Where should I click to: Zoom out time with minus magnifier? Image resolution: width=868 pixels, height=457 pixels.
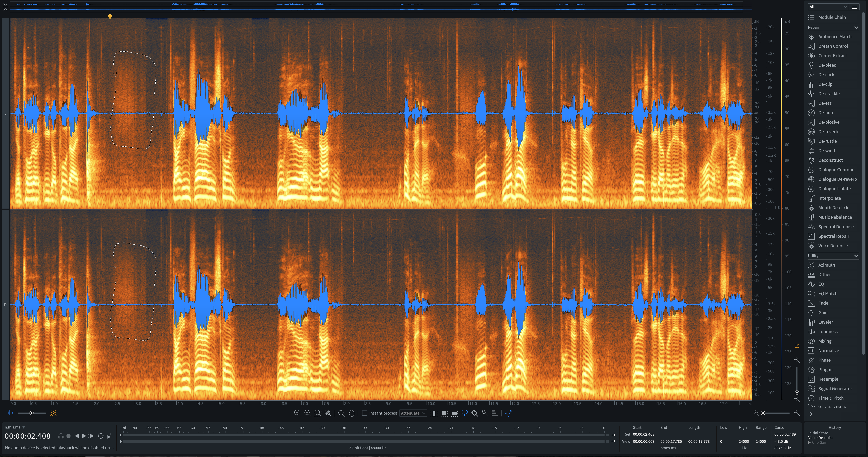307,413
